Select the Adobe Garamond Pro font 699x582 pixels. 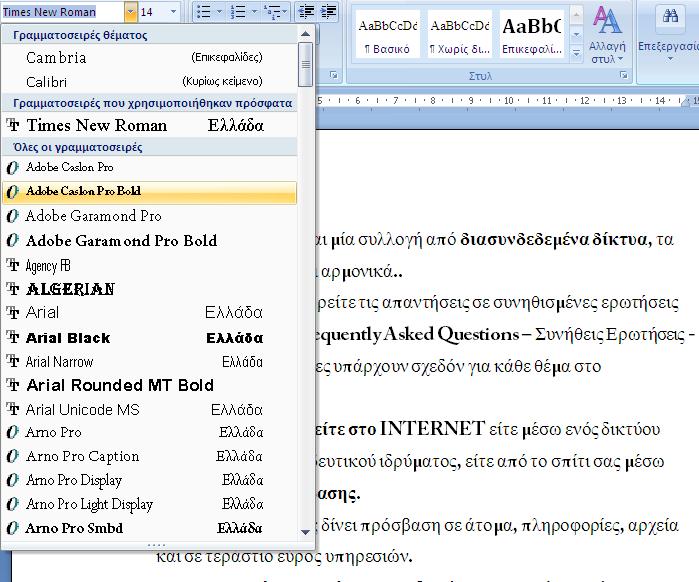pyautogui.click(x=149, y=216)
